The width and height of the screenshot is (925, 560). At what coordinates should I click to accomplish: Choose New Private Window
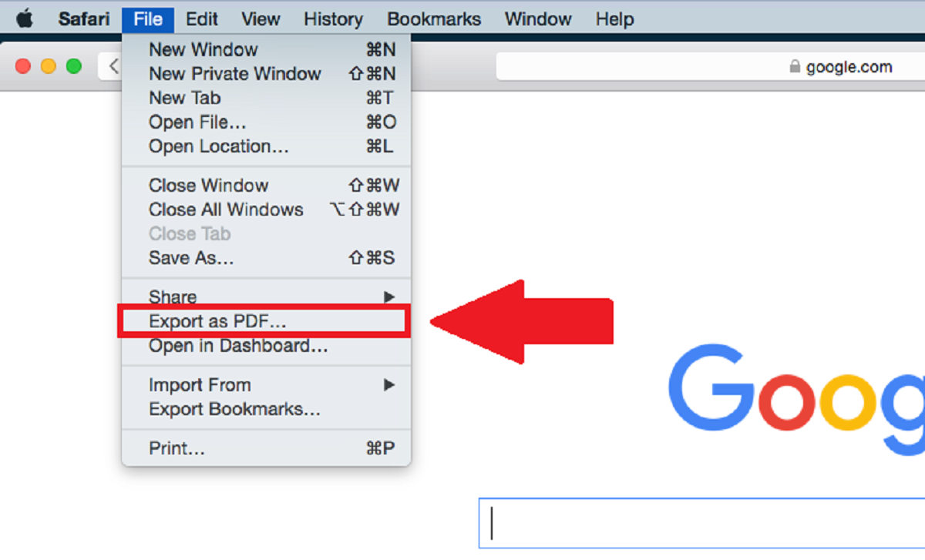point(234,74)
